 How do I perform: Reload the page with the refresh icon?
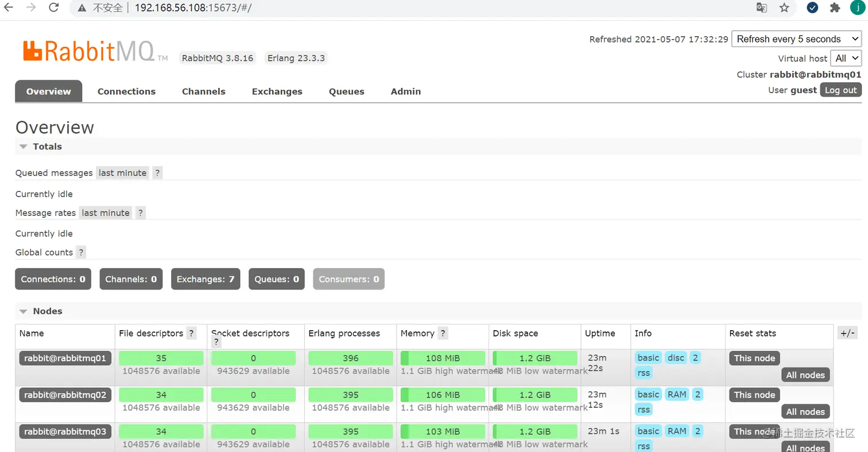click(x=53, y=7)
